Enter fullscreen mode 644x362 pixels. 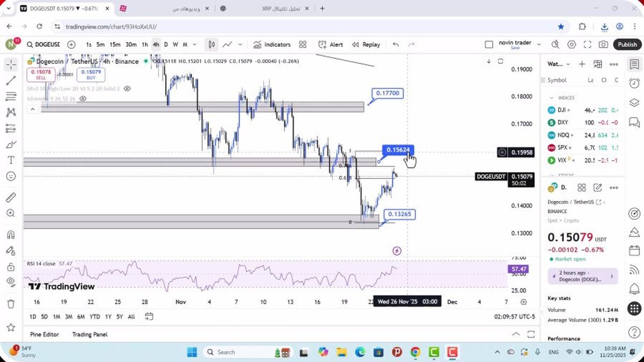point(588,45)
